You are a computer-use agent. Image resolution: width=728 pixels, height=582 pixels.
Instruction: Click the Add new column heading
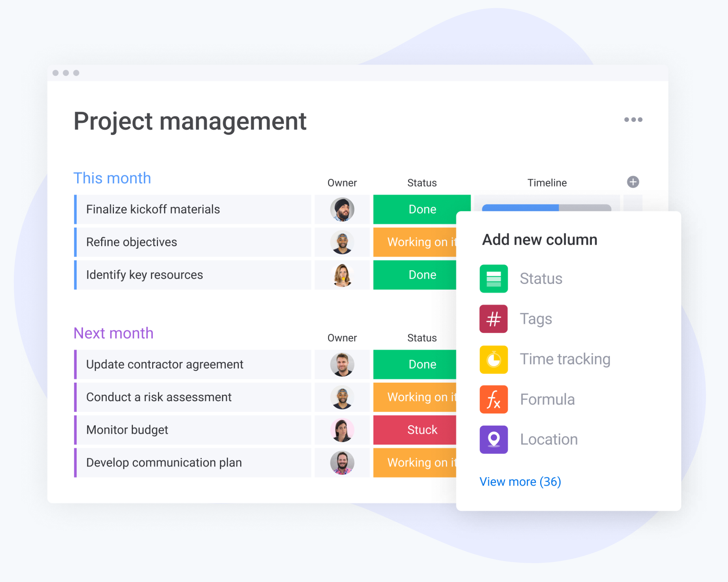540,240
